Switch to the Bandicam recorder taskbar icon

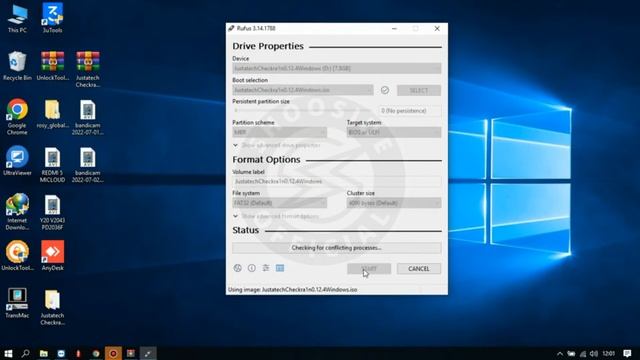point(113,353)
